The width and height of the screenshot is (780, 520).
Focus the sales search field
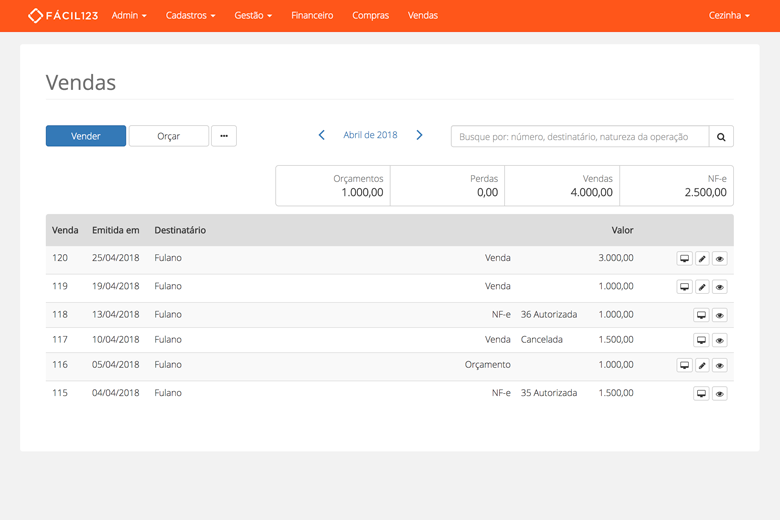[580, 136]
